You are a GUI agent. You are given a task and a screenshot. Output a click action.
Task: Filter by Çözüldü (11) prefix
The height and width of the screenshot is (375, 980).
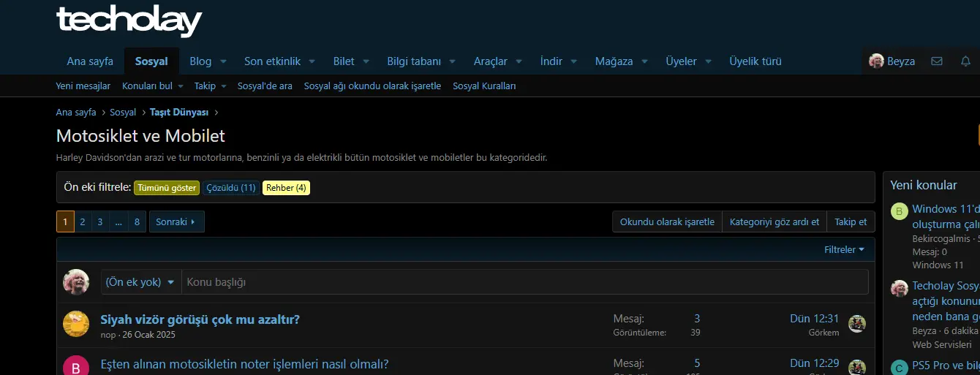point(231,188)
